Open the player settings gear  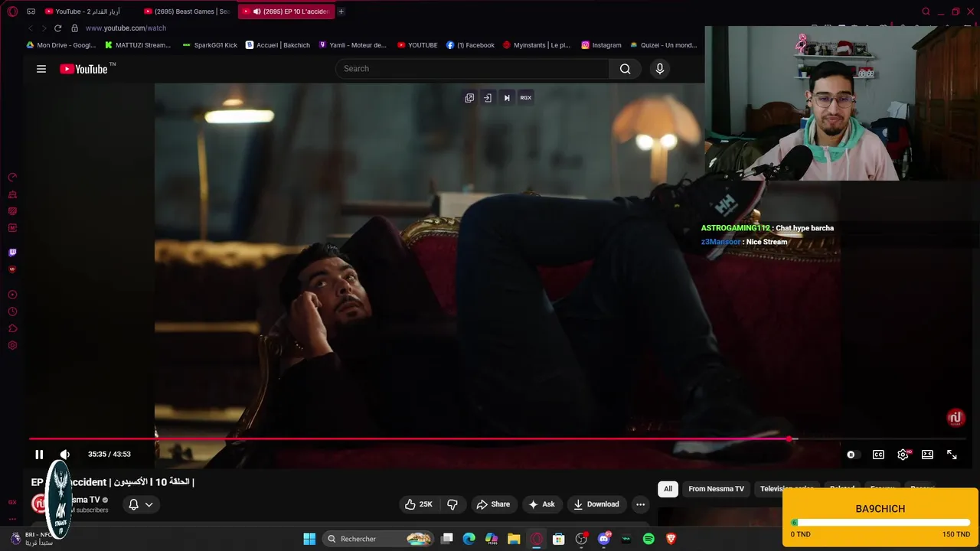tap(903, 455)
